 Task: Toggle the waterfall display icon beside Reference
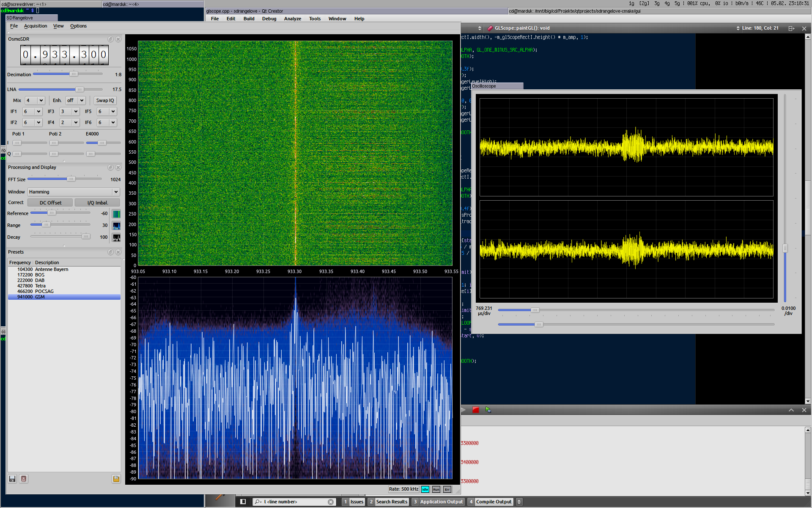click(116, 214)
